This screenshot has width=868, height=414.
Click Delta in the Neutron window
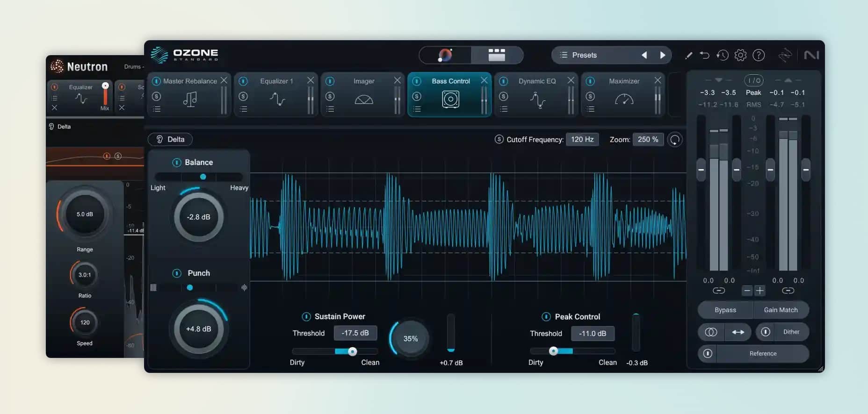click(60, 127)
